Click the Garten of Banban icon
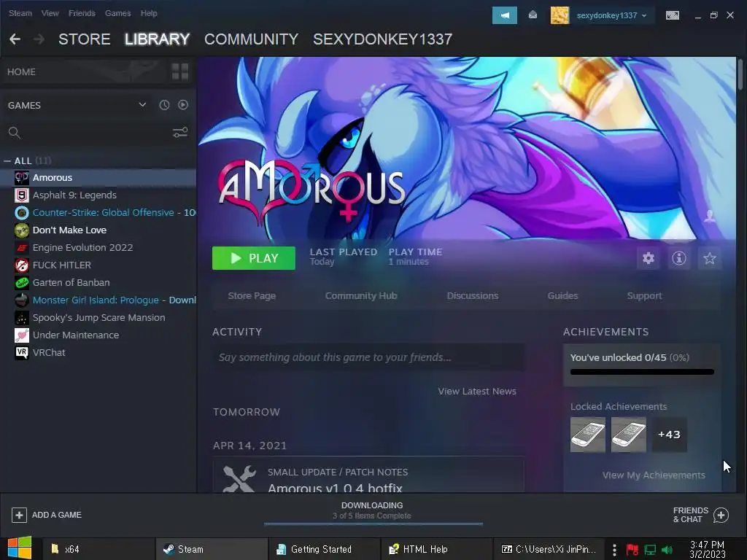This screenshot has width=747, height=560. pyautogui.click(x=21, y=283)
